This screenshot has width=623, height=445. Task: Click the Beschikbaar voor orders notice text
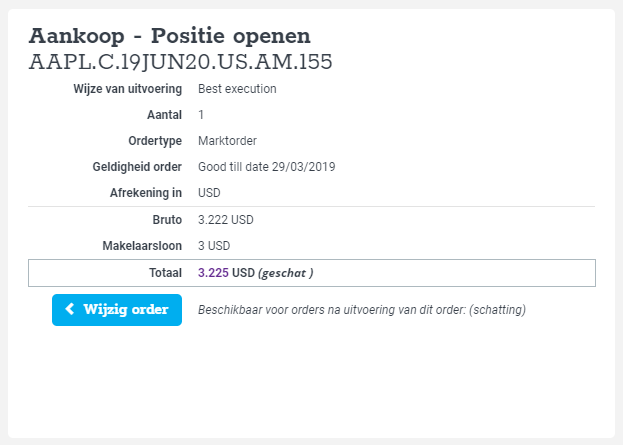[x=362, y=310]
